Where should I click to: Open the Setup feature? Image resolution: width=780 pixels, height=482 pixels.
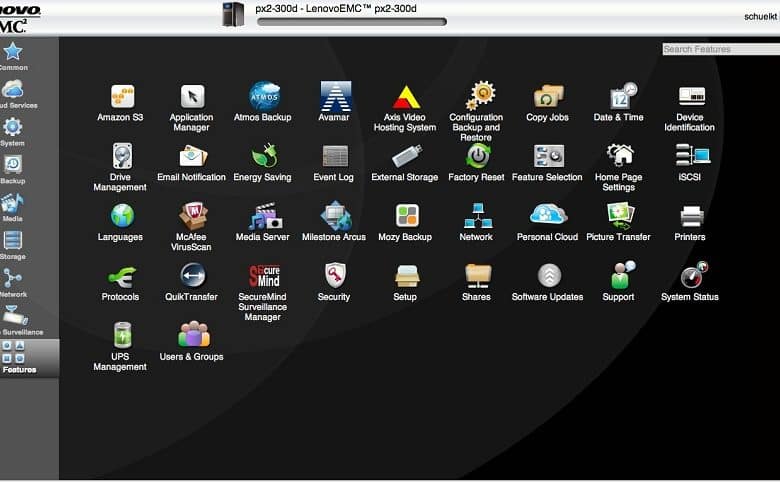pyautogui.click(x=405, y=282)
